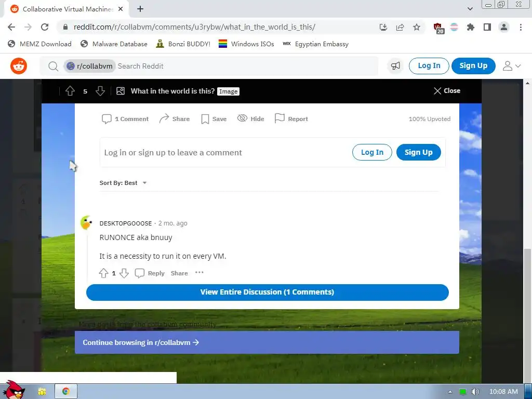This screenshot has width=532, height=399.
Task: Open Chrome three-dot menu
Action: (x=521, y=27)
